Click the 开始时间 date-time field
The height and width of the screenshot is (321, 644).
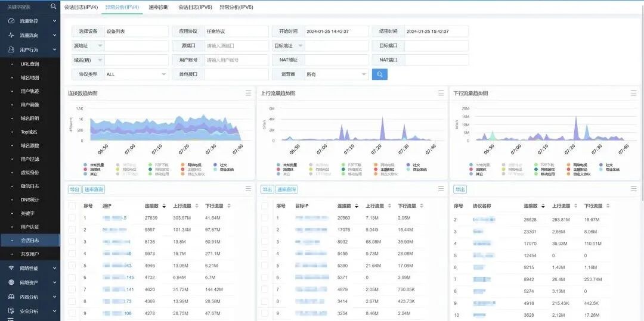coord(337,31)
